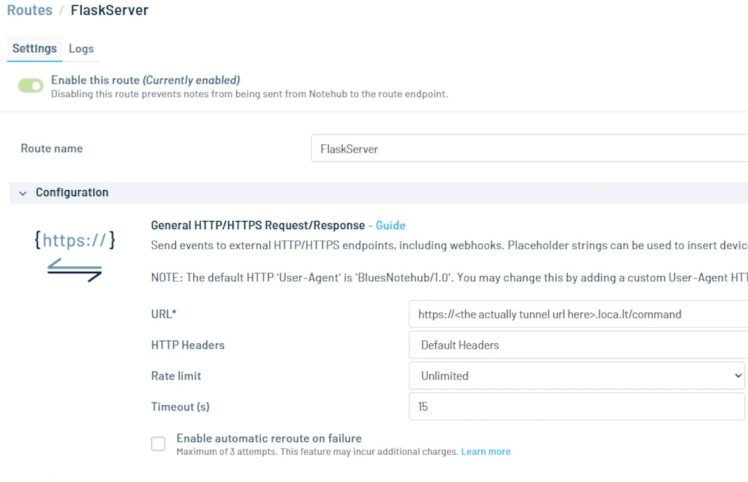Click the bidirectional arrows icon

tap(75, 269)
